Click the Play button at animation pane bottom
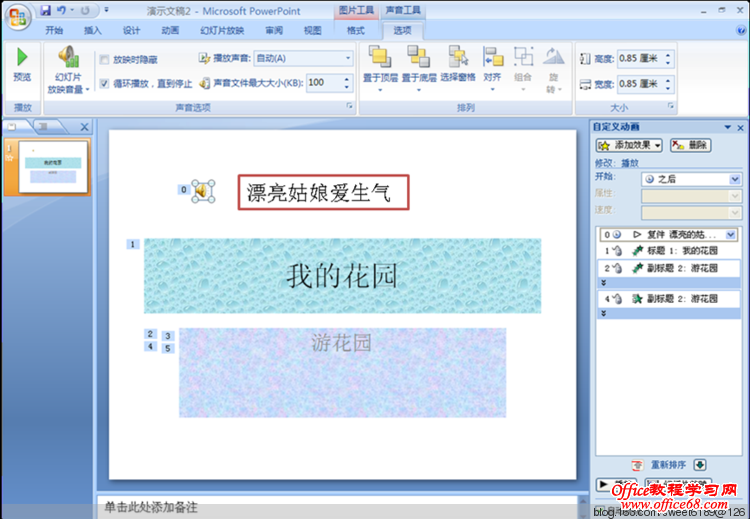The width and height of the screenshot is (750, 519). (x=616, y=484)
